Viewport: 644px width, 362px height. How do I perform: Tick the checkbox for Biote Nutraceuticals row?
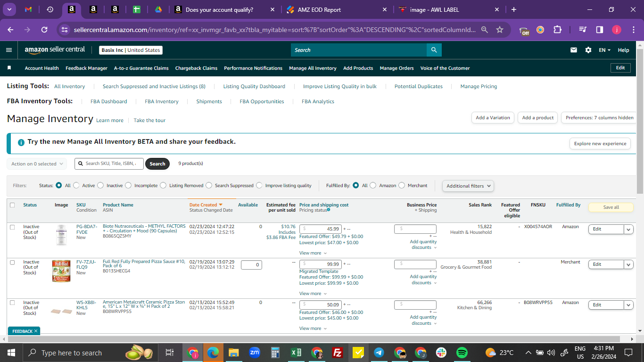click(12, 227)
